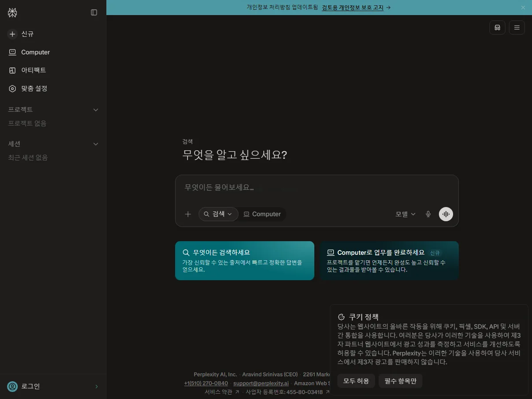Viewport: 532px width, 399px height.
Task: Open the hamburger menu at top right
Action: tap(517, 27)
